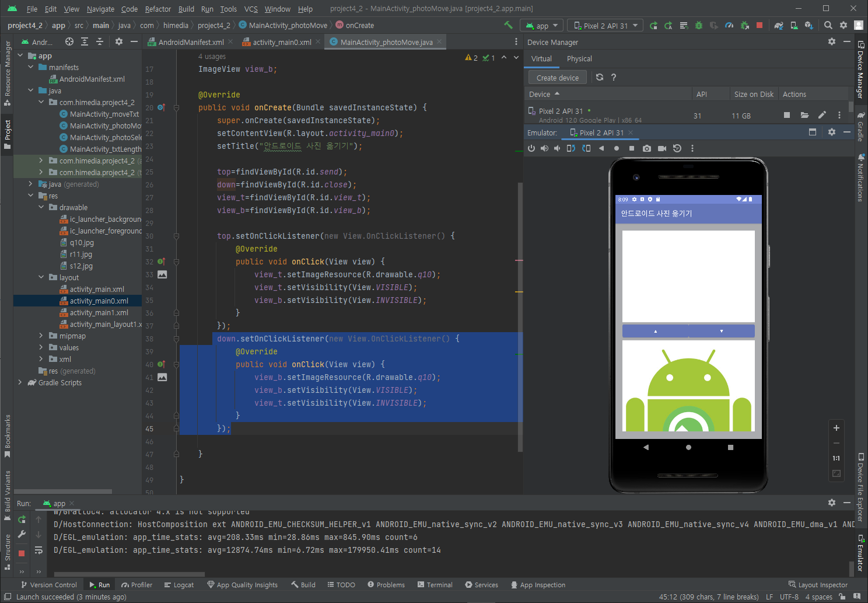This screenshot has height=603, width=868.
Task: Select q10.jpg in drawable folder
Action: (77, 242)
